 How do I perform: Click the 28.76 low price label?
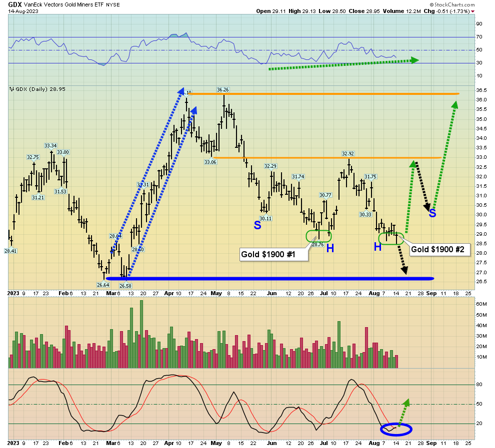pos(318,244)
